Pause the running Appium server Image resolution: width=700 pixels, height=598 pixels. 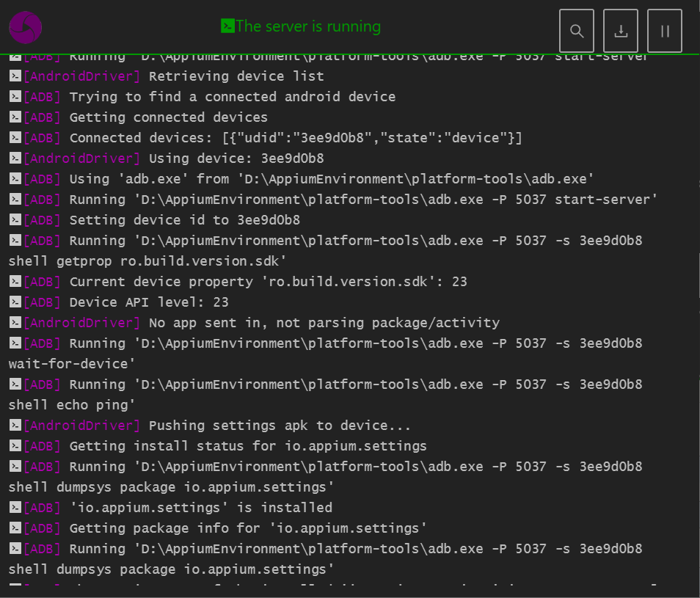tap(665, 31)
